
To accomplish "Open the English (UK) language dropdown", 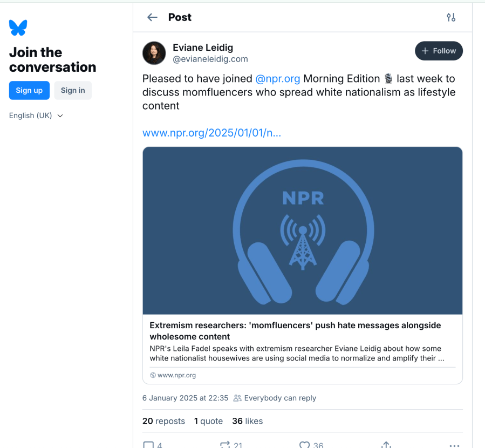I will click(x=36, y=116).
